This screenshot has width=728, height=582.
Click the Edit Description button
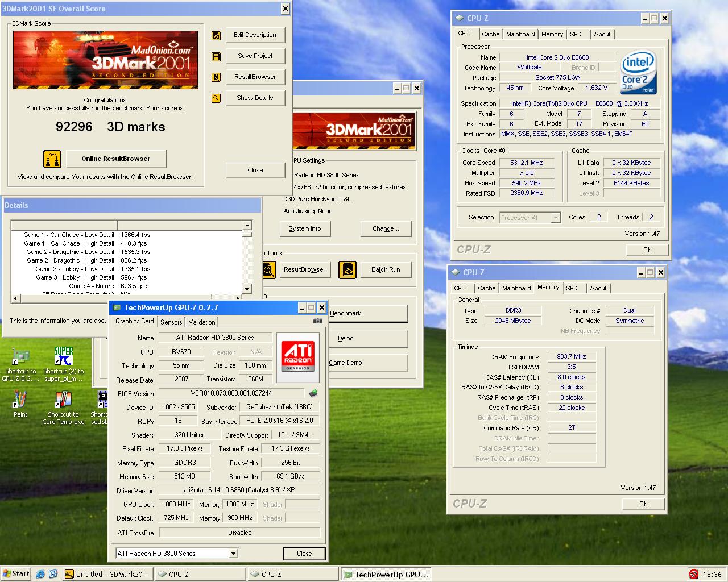255,35
